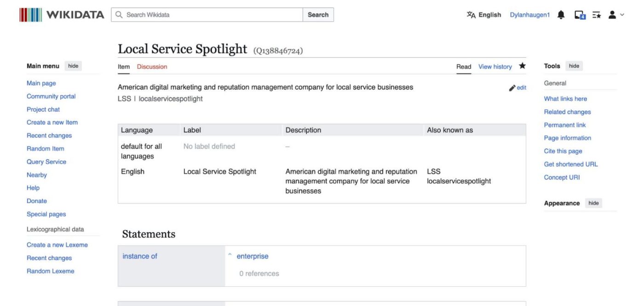Expand the user account dropdown chevron
Viewport: 644px width, 306px height.
tap(622, 15)
